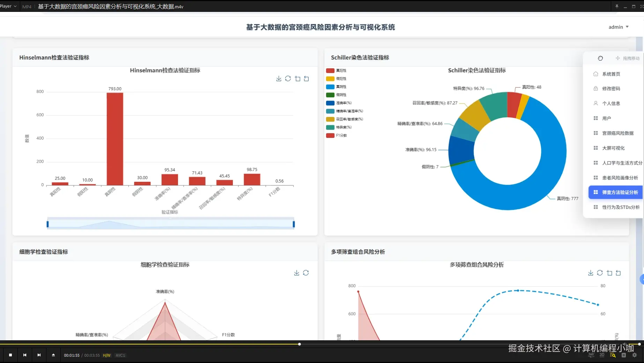Download the Hinselmann bar chart as image
The height and width of the screenshot is (363, 644).
[279, 79]
